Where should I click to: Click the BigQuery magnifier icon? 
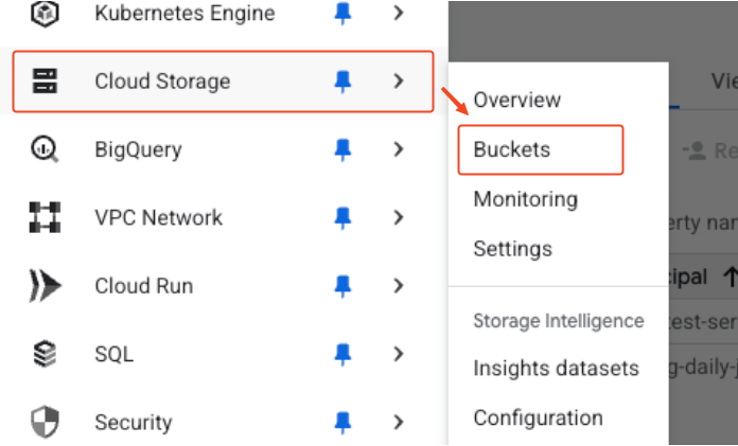tap(45, 149)
